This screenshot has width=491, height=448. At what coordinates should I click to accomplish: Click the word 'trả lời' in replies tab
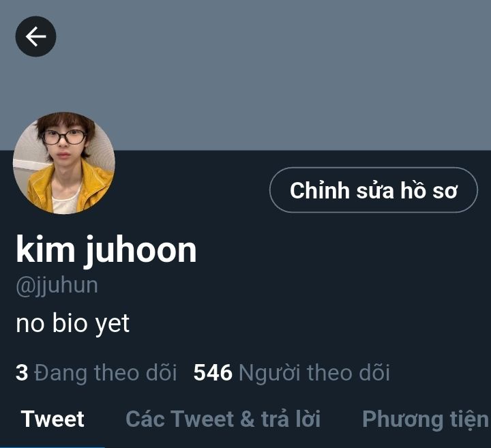[x=291, y=419]
